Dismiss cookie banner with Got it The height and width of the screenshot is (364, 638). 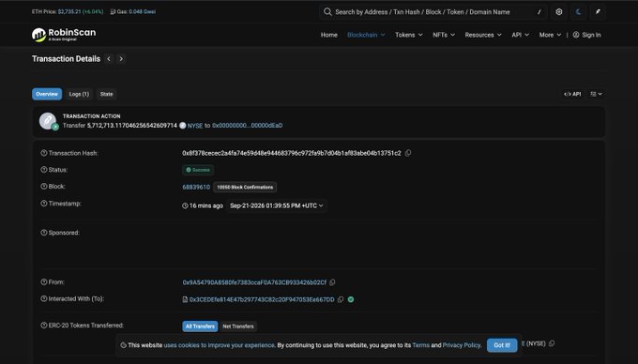point(502,345)
